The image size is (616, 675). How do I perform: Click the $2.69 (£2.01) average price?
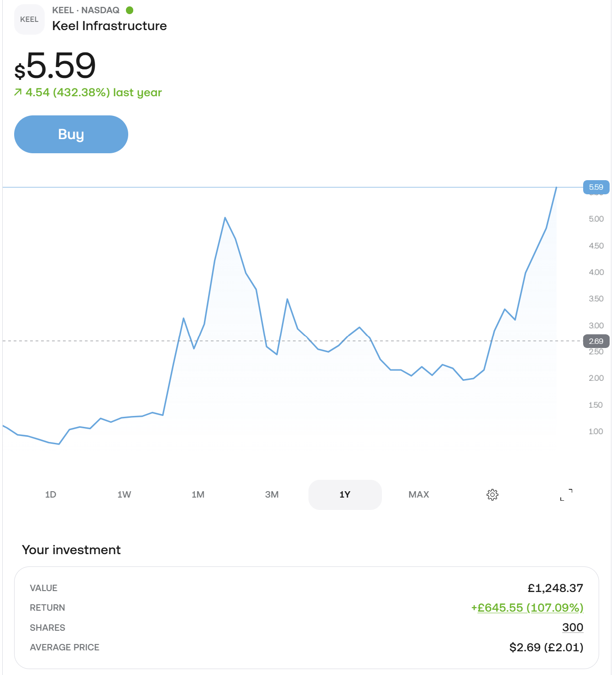tap(546, 647)
